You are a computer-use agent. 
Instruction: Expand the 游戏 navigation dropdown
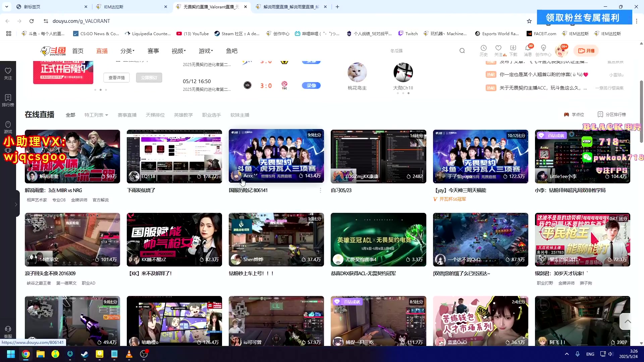point(206,51)
